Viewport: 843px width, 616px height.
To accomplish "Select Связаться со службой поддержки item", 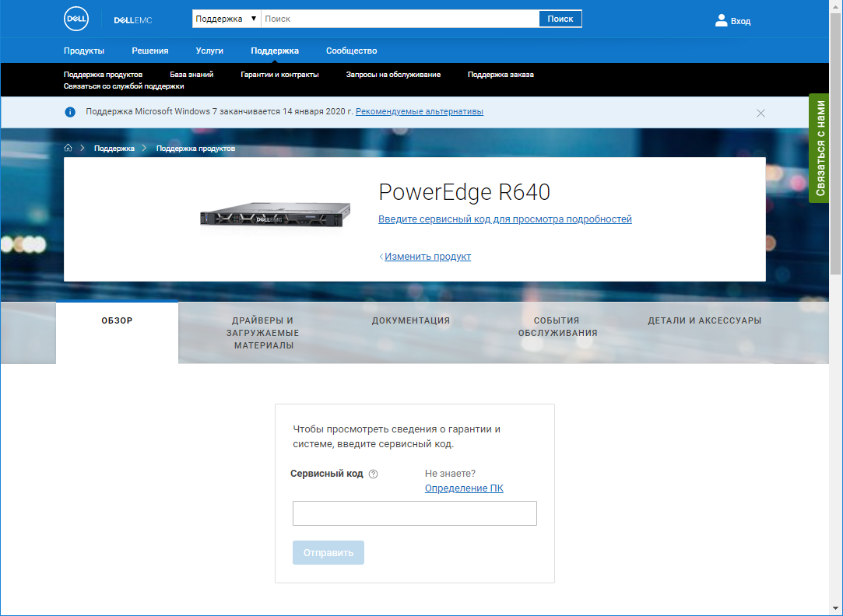I will coord(124,86).
